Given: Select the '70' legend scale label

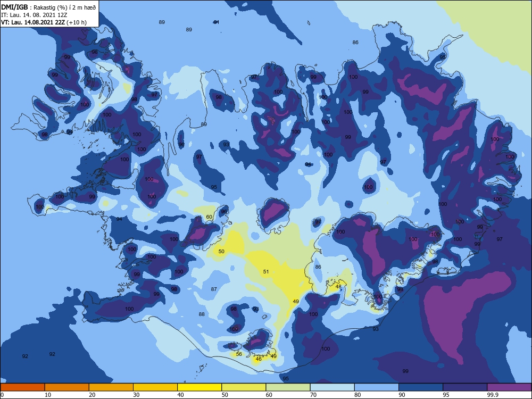Looking at the screenshot, I should 313,395.
